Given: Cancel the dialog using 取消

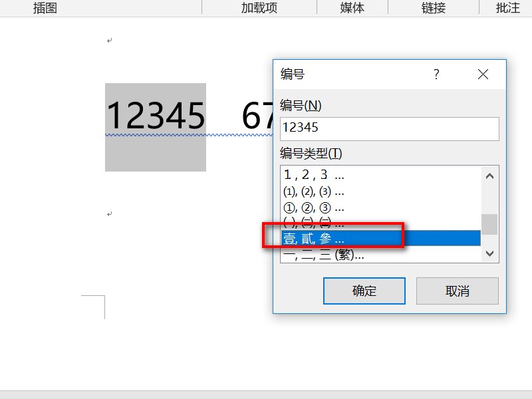Looking at the screenshot, I should pos(458,291).
